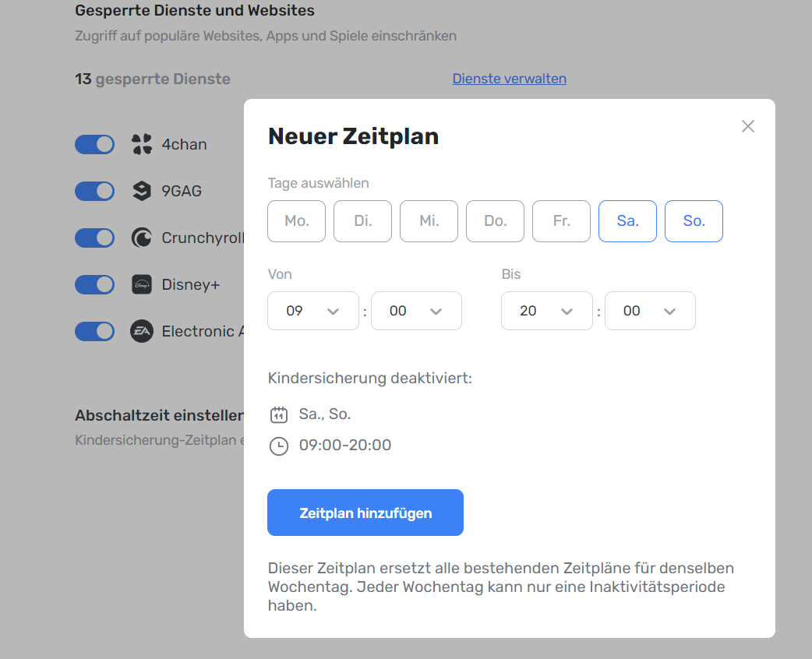
Task: Click the Crunchyroll logo icon
Action: [x=141, y=238]
